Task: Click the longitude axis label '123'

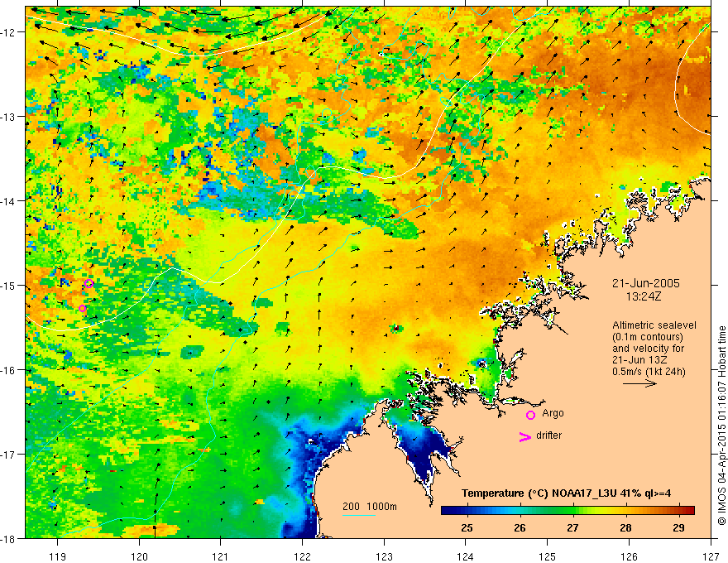Action: coord(384,556)
